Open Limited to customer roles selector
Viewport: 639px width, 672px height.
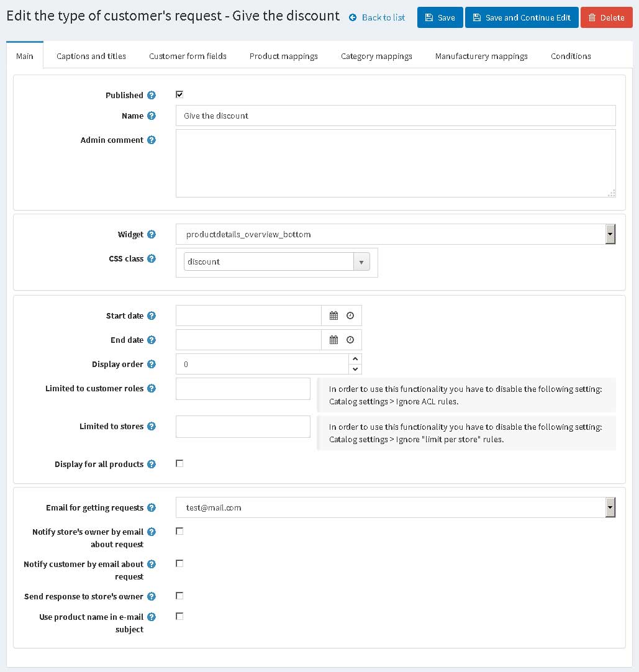coord(243,389)
